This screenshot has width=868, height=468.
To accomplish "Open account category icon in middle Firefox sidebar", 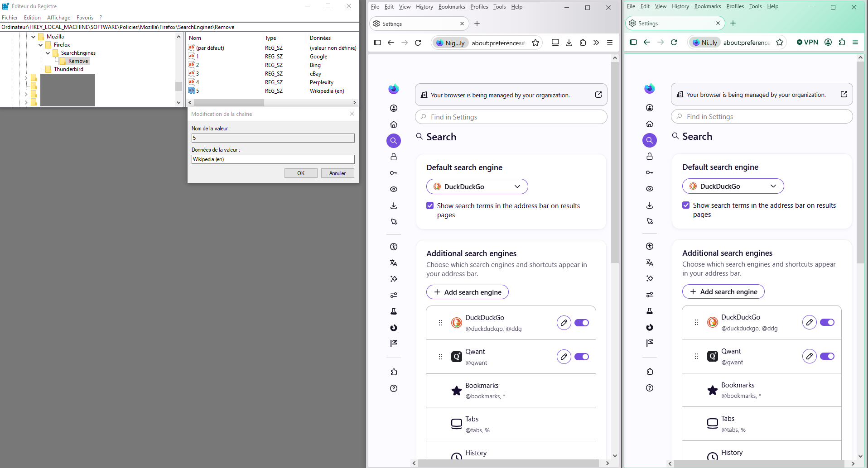I will tap(394, 108).
